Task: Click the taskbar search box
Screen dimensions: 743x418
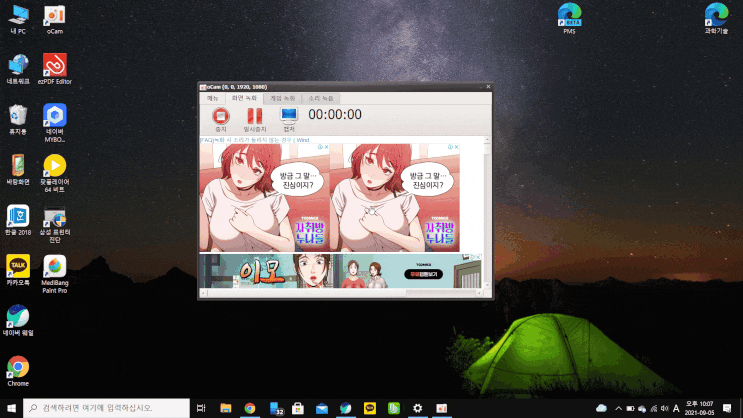Action: click(106, 408)
